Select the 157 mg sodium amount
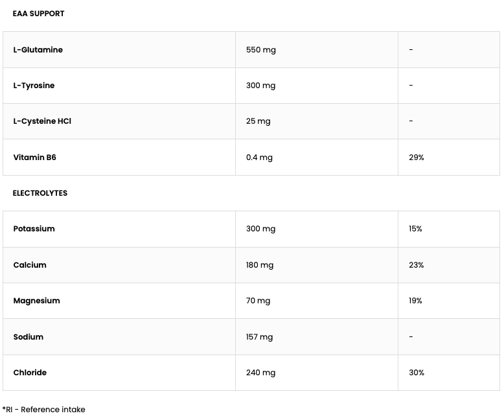504x420 pixels. (259, 337)
